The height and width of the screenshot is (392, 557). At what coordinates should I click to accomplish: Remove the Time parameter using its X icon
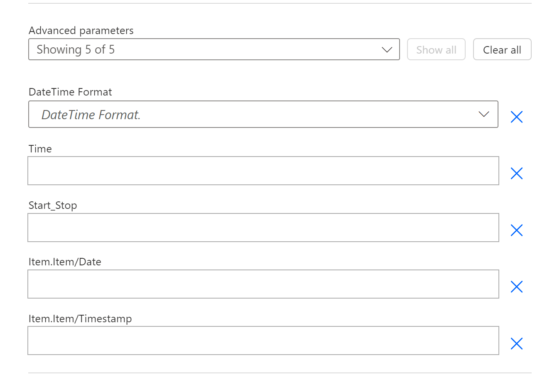point(516,173)
